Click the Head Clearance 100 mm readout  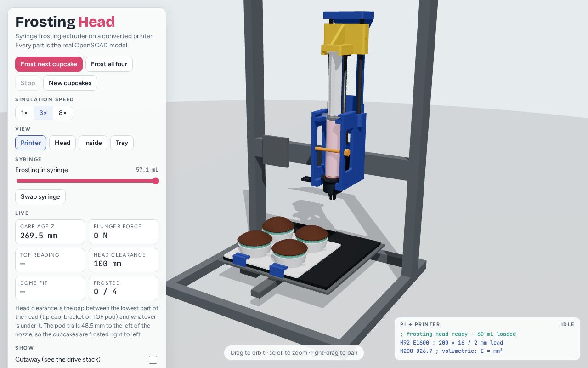click(x=124, y=260)
